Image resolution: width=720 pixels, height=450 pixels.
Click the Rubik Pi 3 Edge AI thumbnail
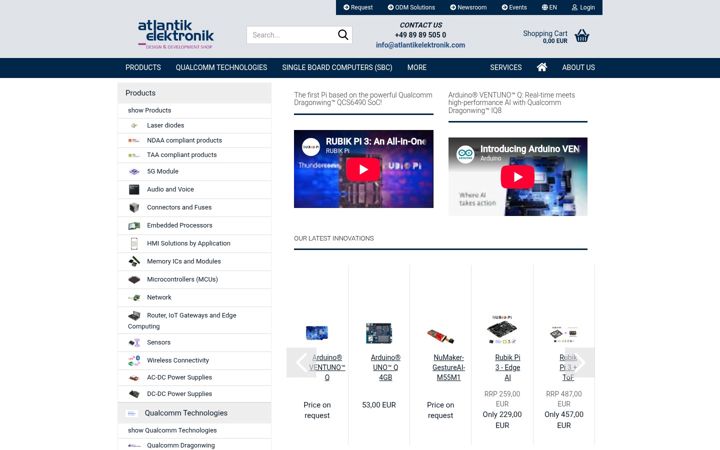(x=502, y=329)
